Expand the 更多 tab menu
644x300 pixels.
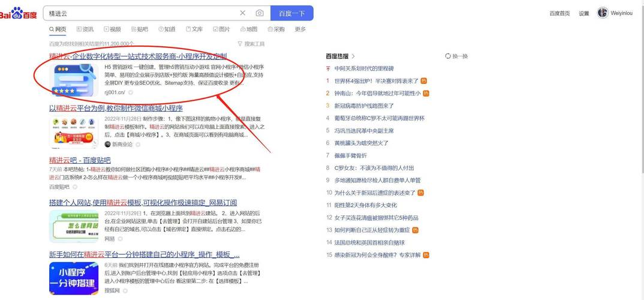300,29
